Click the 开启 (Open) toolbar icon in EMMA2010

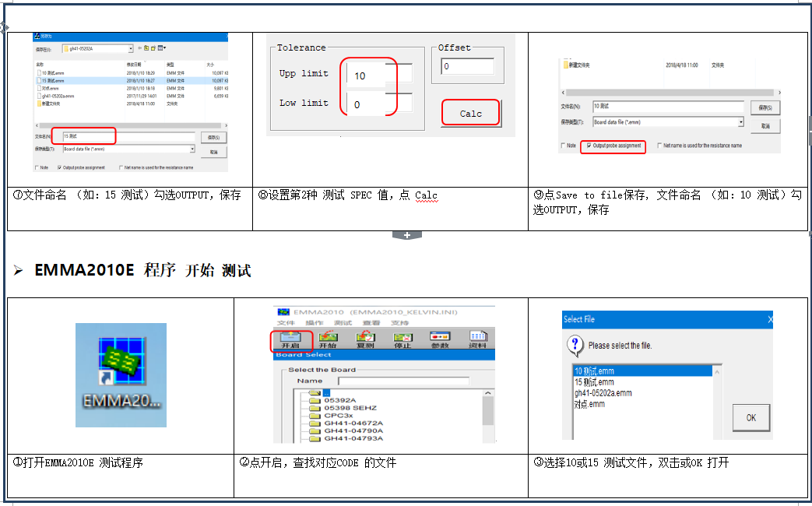pos(291,338)
